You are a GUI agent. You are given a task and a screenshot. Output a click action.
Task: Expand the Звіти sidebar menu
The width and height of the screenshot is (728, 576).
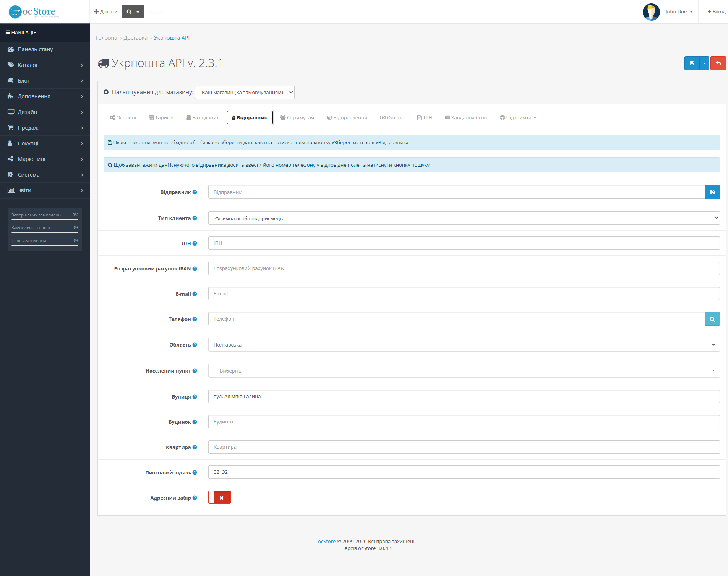pyautogui.click(x=45, y=190)
